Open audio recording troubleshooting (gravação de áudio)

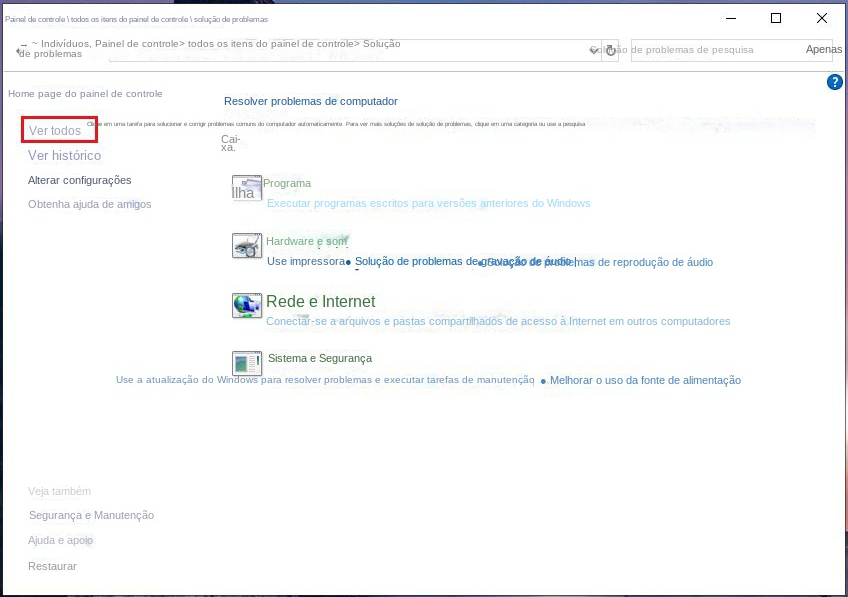463,262
